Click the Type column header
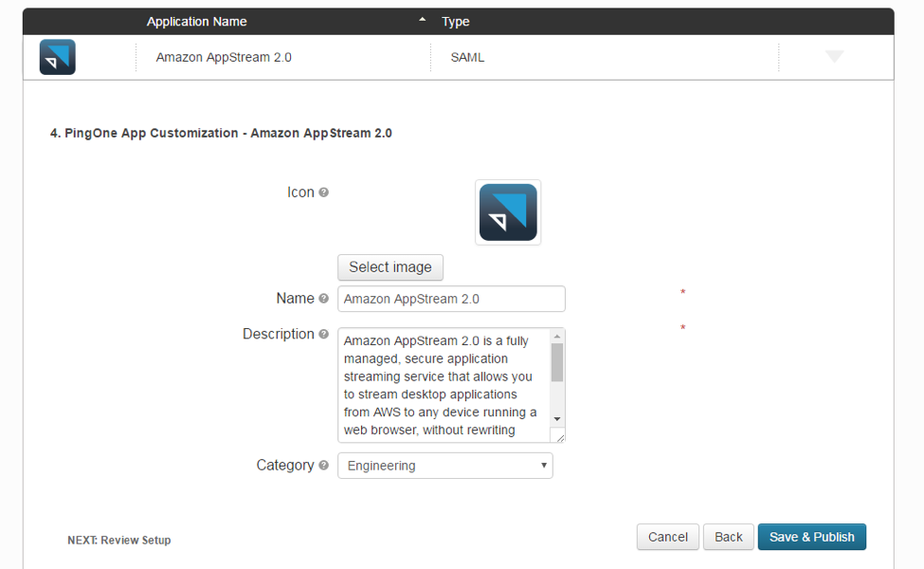Image resolution: width=924 pixels, height=569 pixels. [456, 22]
